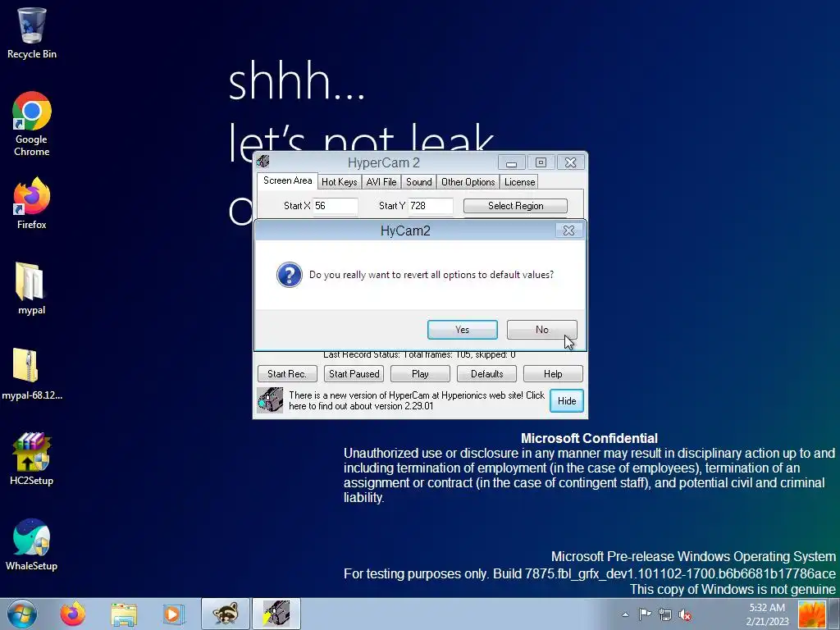Switch to the Sound tab
This screenshot has height=630, width=840.
[x=418, y=182]
